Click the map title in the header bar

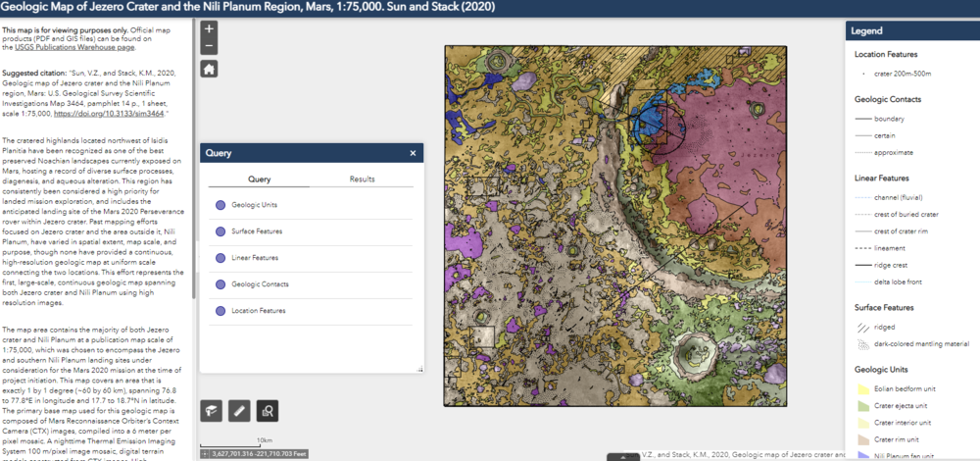[x=248, y=8]
